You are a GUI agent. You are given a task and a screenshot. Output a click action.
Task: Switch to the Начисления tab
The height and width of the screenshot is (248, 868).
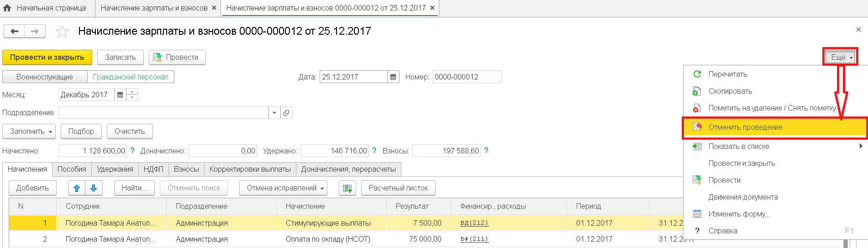(x=27, y=169)
